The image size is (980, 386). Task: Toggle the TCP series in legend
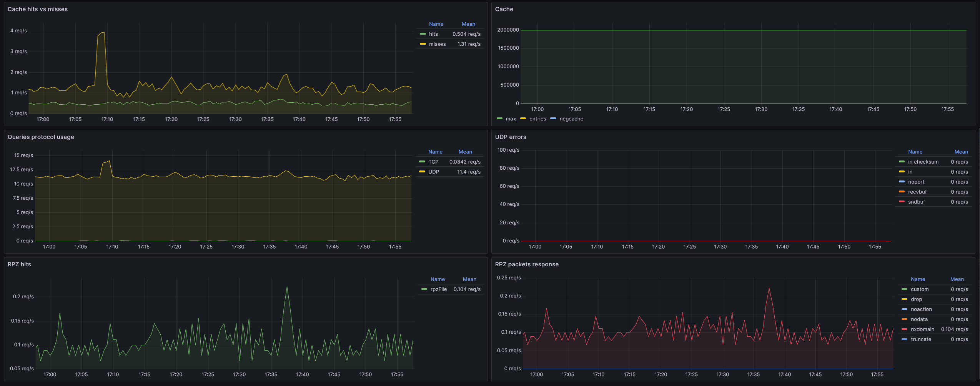(x=433, y=162)
